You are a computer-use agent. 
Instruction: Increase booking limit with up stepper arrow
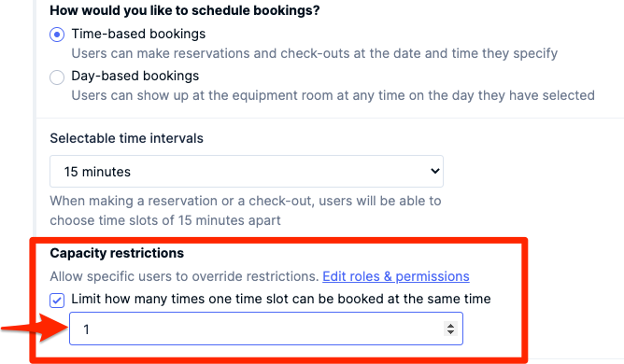[450, 325]
